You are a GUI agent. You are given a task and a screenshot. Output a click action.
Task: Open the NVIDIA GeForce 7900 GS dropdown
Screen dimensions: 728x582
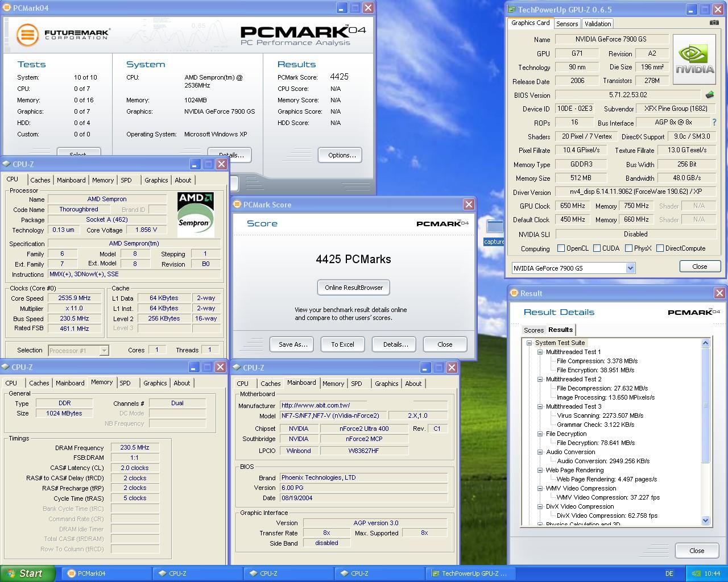point(630,268)
